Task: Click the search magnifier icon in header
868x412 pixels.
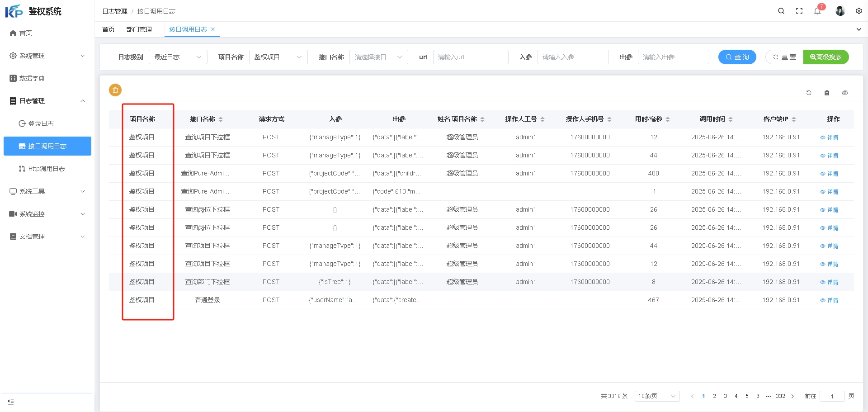Action: tap(781, 11)
